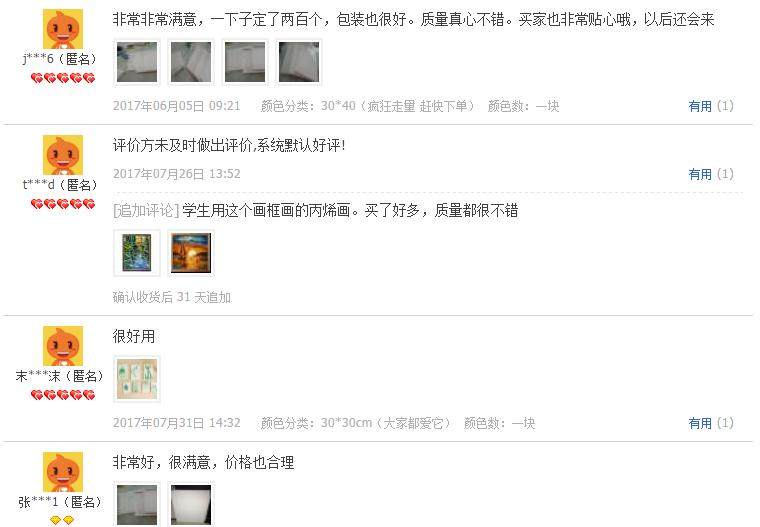Click the avatar of user 末***沫
The width and height of the screenshot is (760, 527).
(x=63, y=346)
